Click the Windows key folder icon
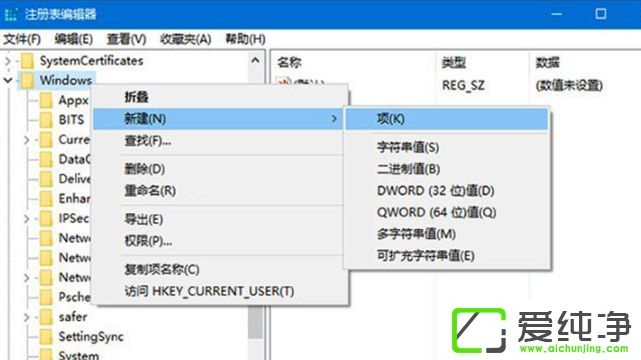 [27, 80]
